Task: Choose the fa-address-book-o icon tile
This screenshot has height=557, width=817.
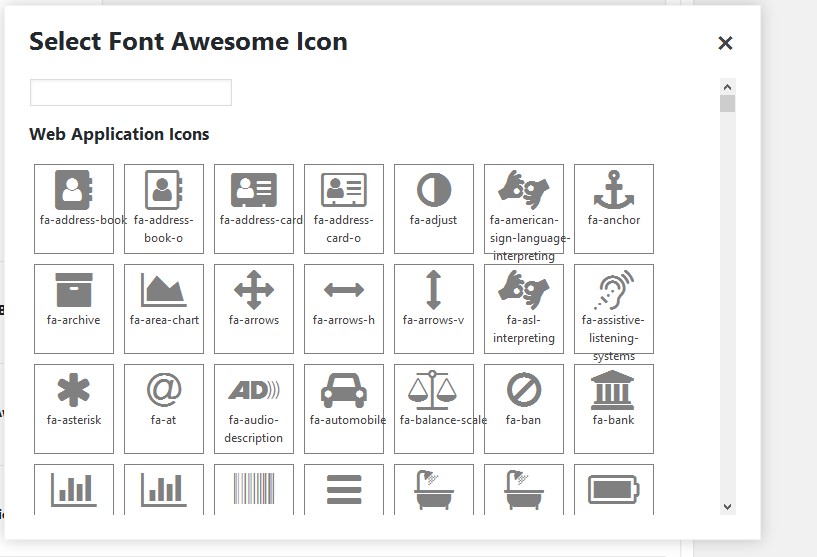Action: tap(164, 209)
